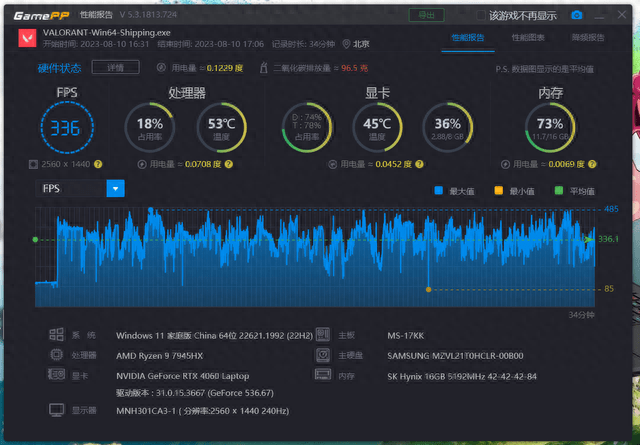Screen dimensions: 640x445
Task: Switch to the performance chart tab
Action: [528, 38]
